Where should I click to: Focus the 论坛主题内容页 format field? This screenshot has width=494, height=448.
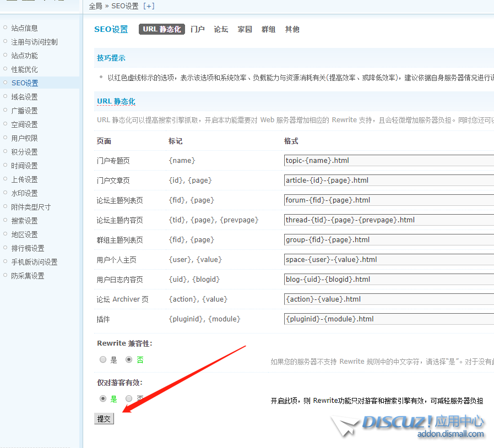coord(389,220)
